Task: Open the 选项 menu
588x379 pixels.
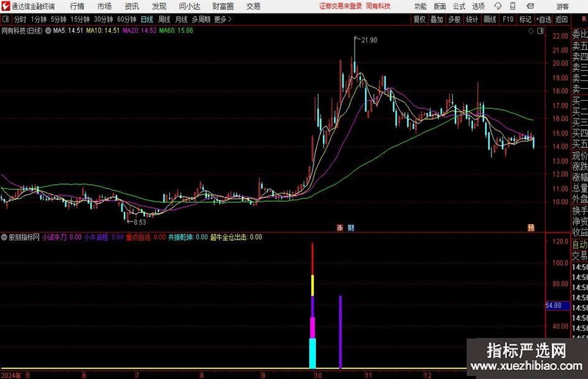Action: (x=478, y=6)
